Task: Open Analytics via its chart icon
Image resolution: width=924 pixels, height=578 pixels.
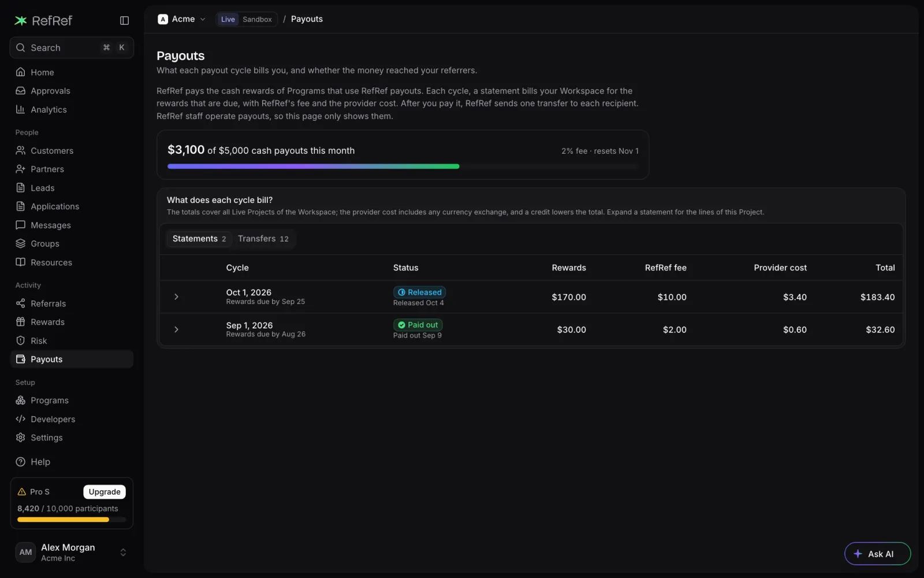Action: 21,109
